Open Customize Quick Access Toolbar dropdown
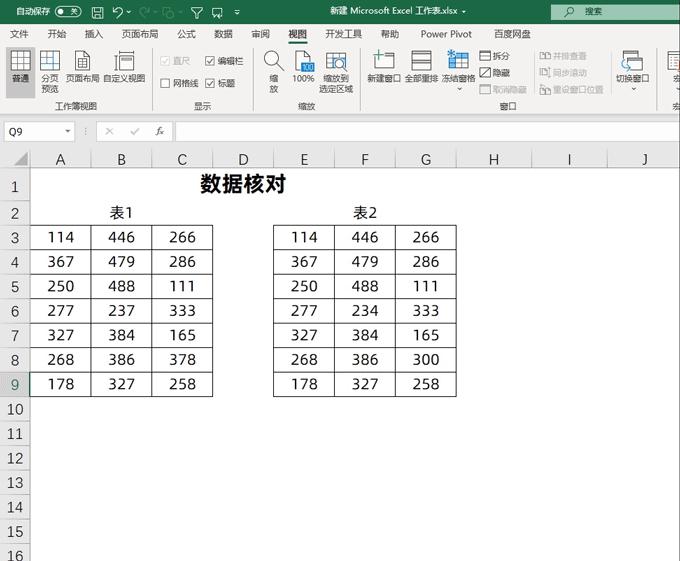This screenshot has height=561, width=680. tap(237, 12)
